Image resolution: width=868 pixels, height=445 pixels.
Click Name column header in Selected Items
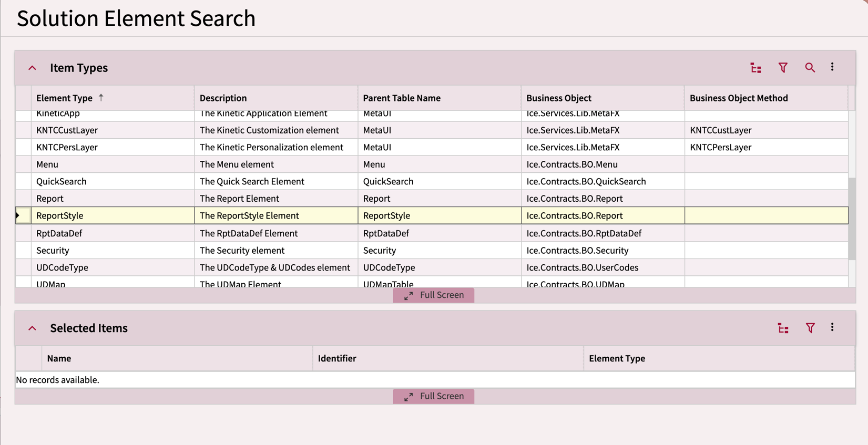pos(177,358)
